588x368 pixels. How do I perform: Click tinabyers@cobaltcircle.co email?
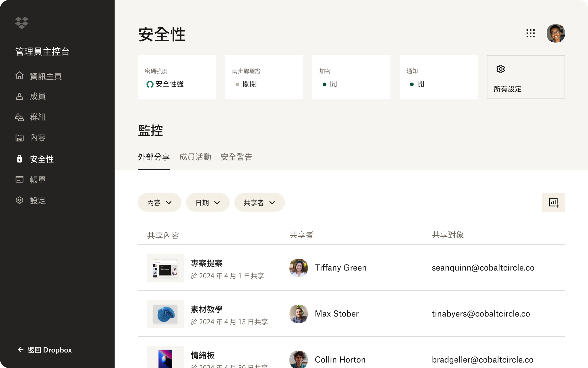481,314
